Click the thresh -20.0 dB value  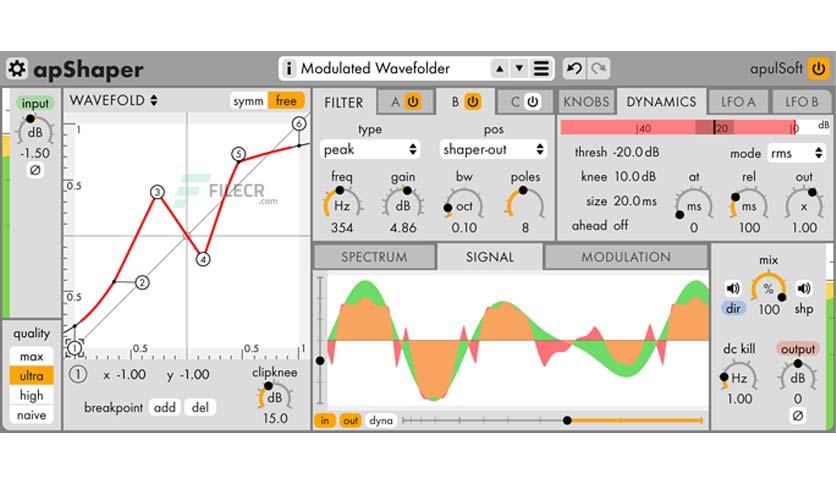tap(636, 152)
